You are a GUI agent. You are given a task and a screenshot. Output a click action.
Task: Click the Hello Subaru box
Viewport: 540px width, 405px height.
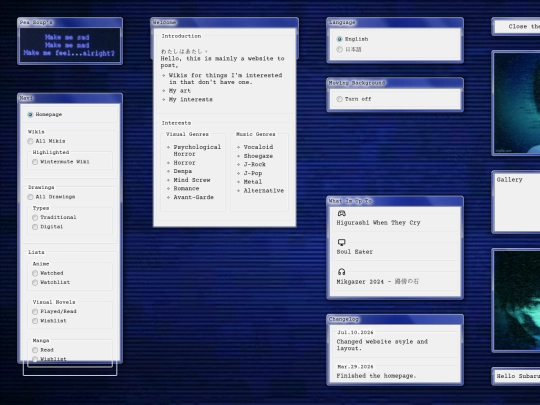[517, 376]
